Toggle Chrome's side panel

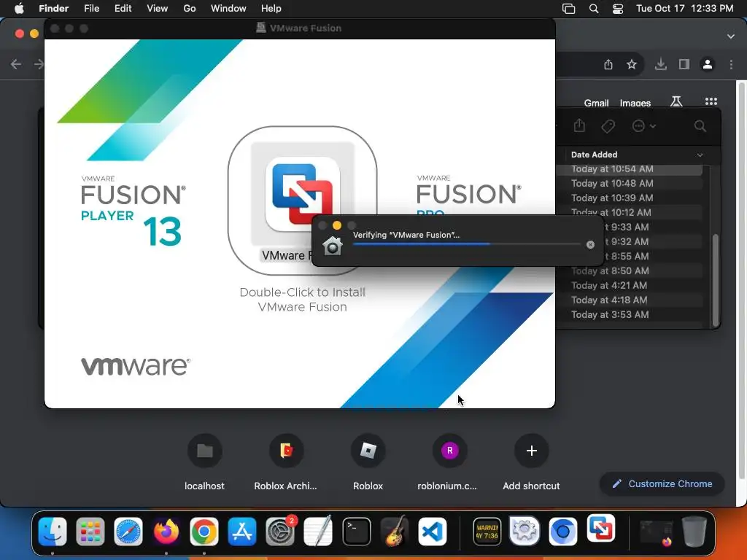tap(684, 64)
